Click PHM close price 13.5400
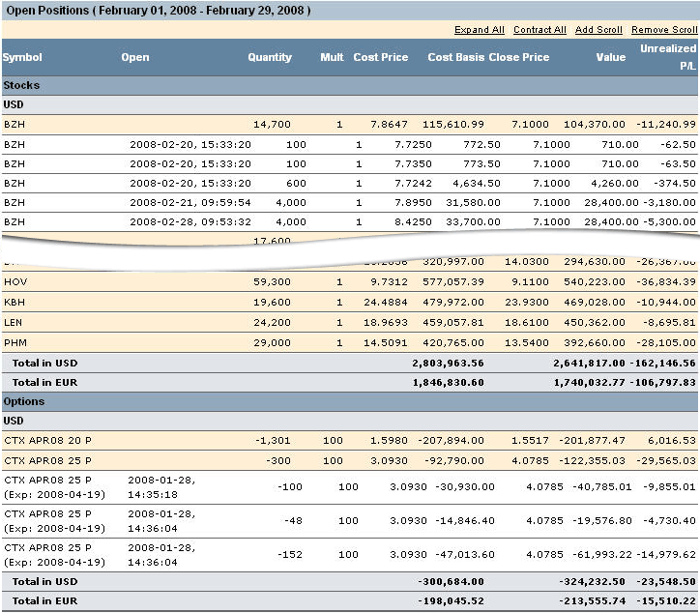 click(x=526, y=343)
